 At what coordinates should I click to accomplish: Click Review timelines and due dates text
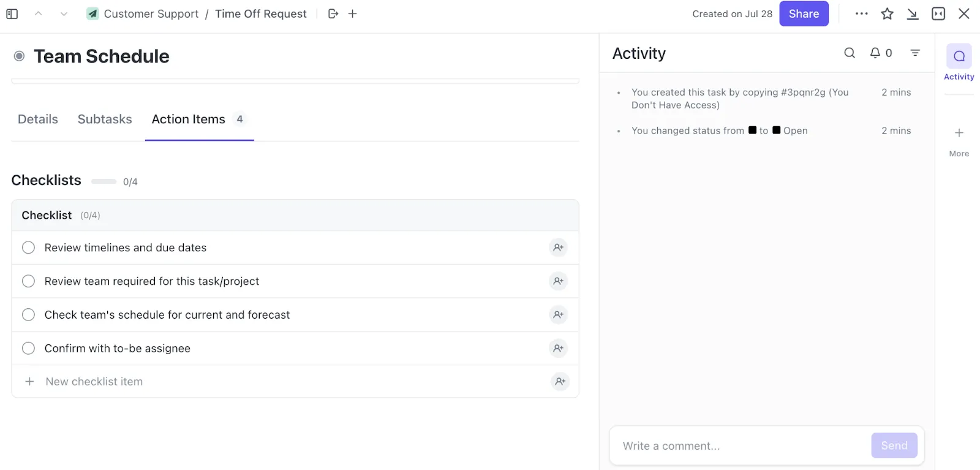(x=126, y=248)
